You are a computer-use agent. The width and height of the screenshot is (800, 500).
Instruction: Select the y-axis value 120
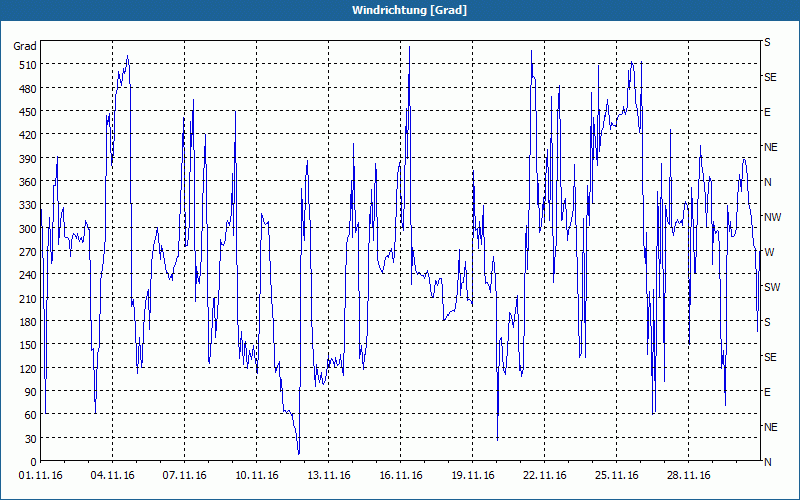tap(28, 368)
